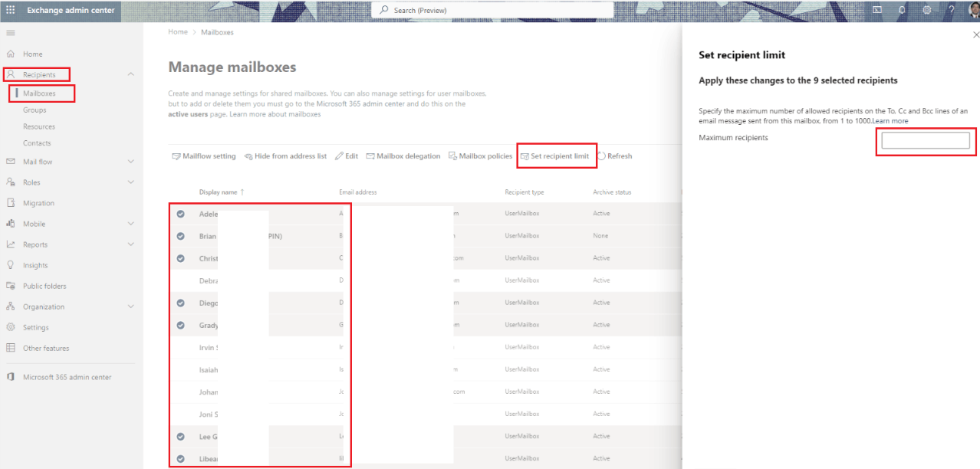The image size is (980, 469).
Task: Open the user profile avatar
Action: point(974,10)
